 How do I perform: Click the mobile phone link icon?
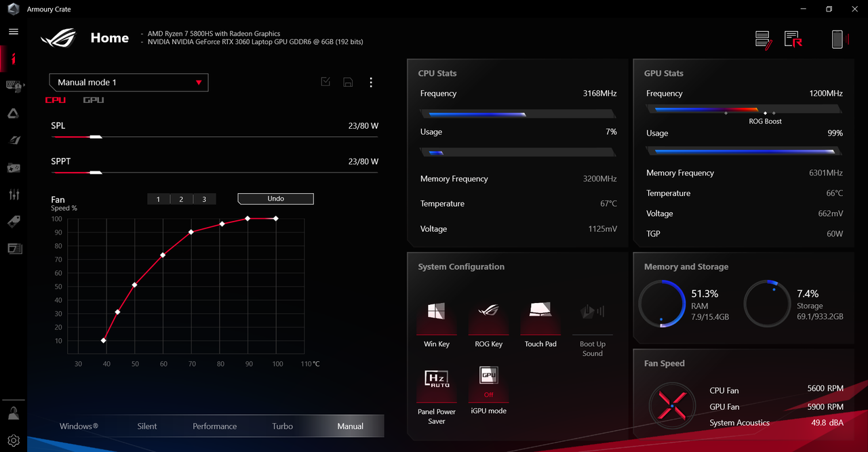click(x=840, y=39)
